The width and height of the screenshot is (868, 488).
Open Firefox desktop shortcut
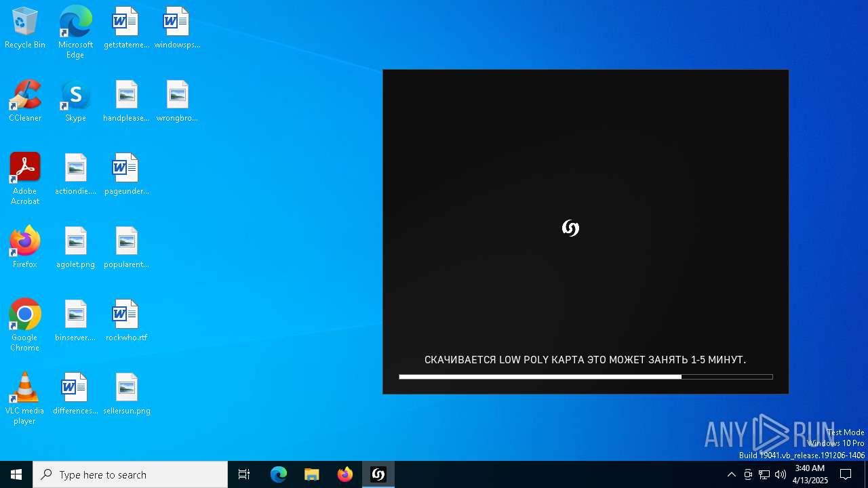(25, 248)
